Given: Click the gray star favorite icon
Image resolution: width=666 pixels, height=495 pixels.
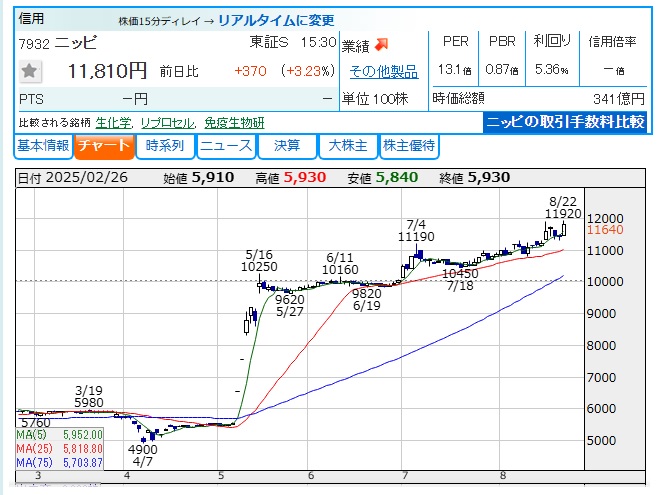Looking at the screenshot, I should (x=31, y=71).
